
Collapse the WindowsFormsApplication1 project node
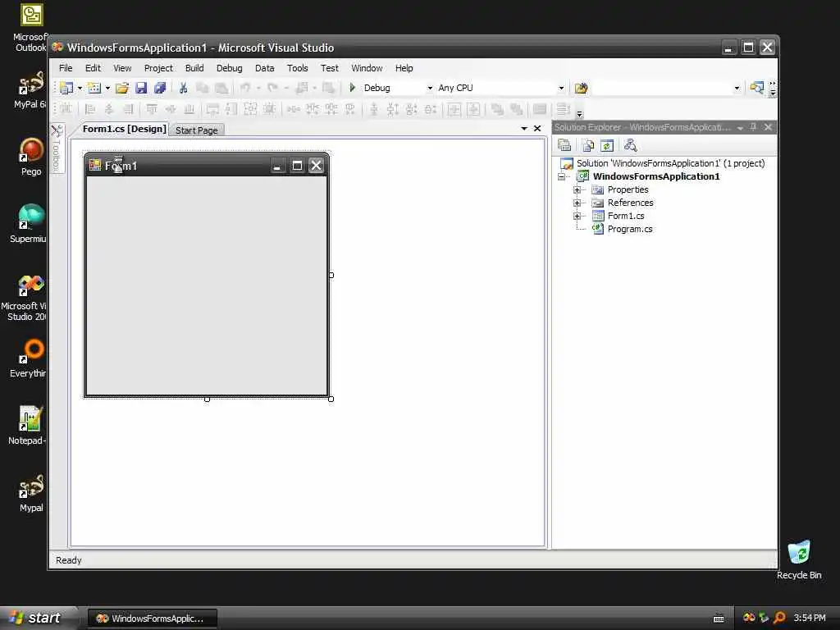point(561,176)
